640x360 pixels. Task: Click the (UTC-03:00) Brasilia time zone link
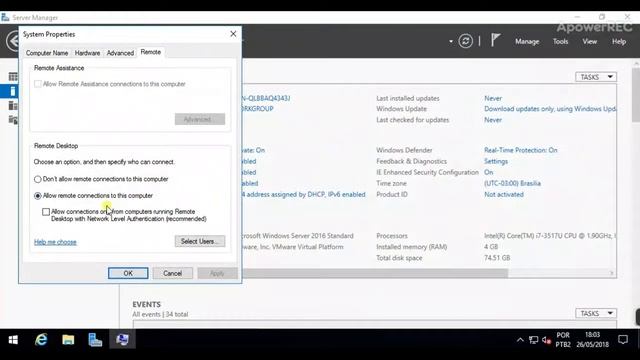pos(512,183)
